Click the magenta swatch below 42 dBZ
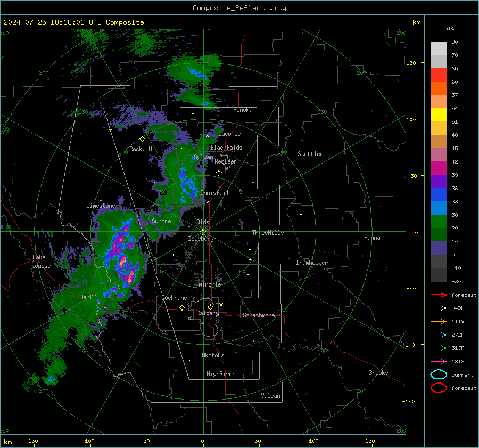This screenshot has height=448, width=479. pyautogui.click(x=439, y=168)
